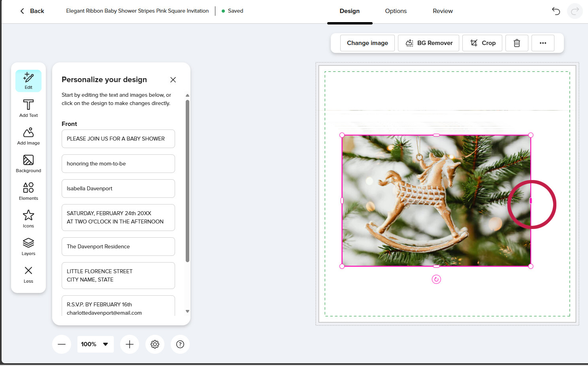This screenshot has height=366, width=588.
Task: Click the Change image button
Action: 367,43
